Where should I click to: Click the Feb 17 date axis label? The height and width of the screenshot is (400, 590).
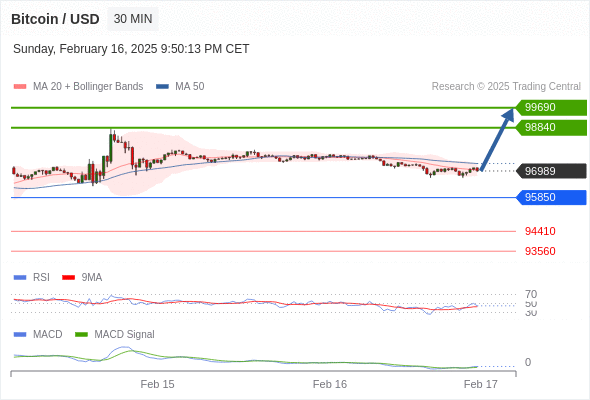click(x=481, y=384)
